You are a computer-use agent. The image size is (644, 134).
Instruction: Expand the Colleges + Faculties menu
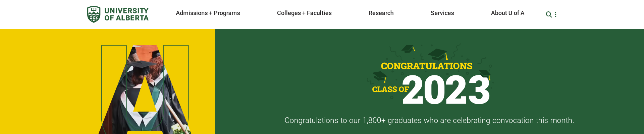point(304,13)
